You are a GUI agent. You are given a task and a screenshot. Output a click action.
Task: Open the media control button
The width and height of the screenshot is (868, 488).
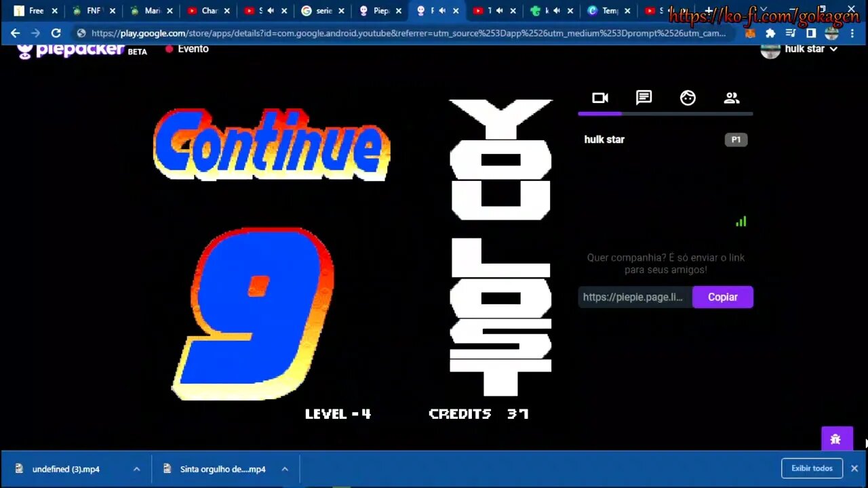tap(791, 33)
